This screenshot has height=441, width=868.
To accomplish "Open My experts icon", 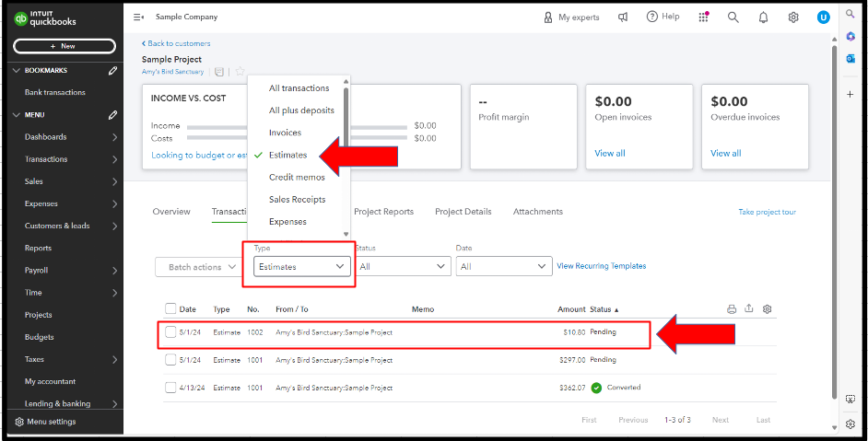I will [548, 17].
